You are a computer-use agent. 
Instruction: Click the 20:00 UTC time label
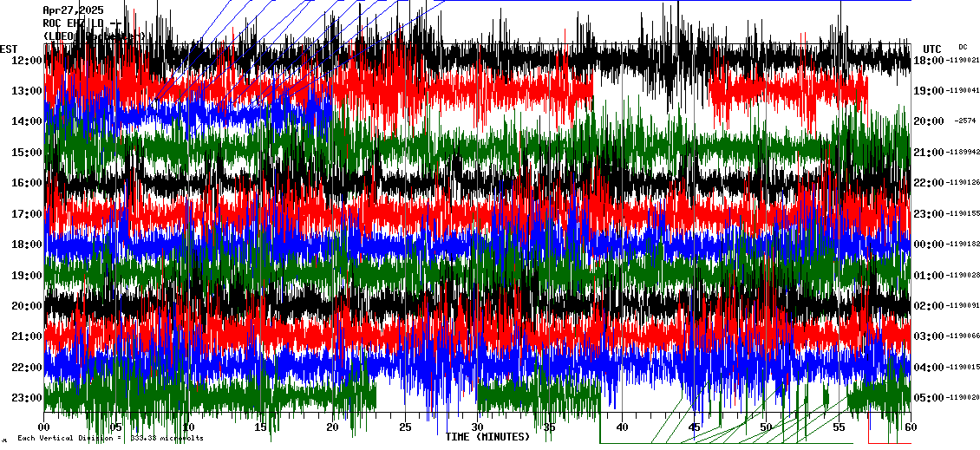tap(928, 121)
